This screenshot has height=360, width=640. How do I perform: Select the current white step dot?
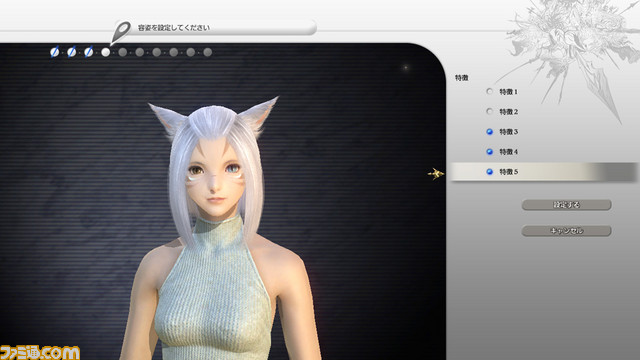[105, 52]
